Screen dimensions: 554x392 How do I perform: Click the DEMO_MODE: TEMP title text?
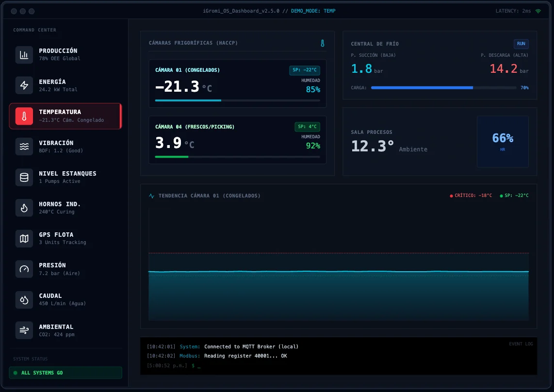click(x=313, y=11)
